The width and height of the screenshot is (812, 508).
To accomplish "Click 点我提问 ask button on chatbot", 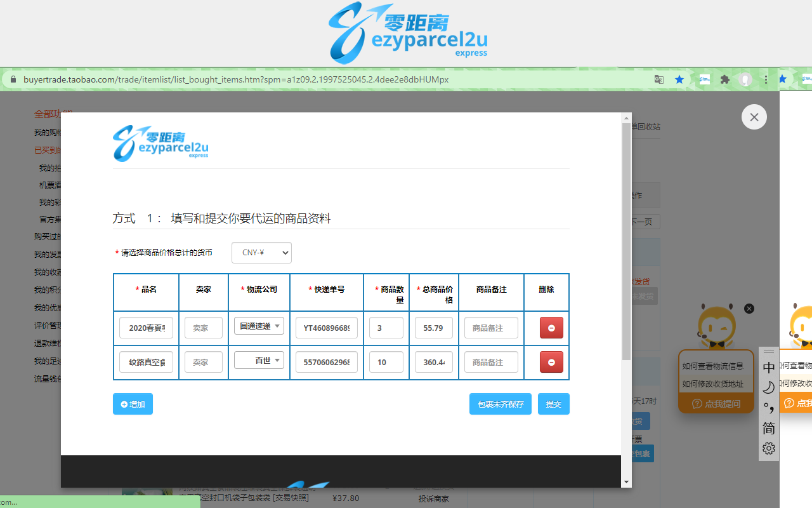I will [716, 403].
